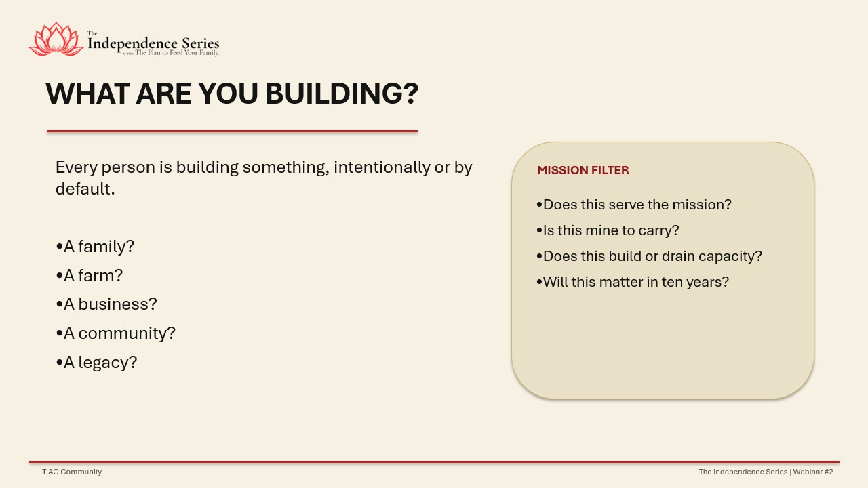Image resolution: width=868 pixels, height=488 pixels.
Task: Click The Plan to Feed Your Family tagline
Action: [177, 52]
